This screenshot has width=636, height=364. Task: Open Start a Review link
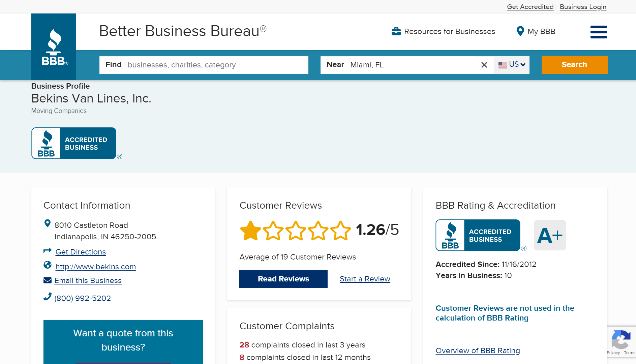pyautogui.click(x=365, y=279)
